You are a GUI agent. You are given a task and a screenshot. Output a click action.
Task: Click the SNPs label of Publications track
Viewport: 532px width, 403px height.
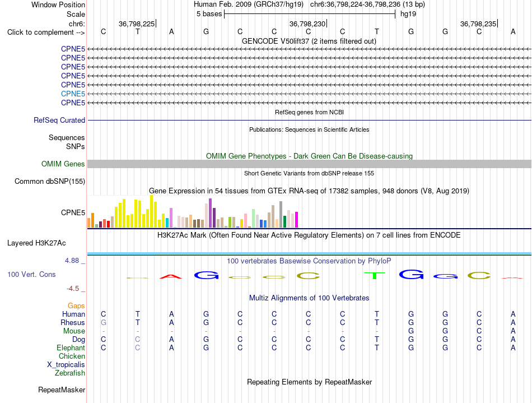[76, 146]
